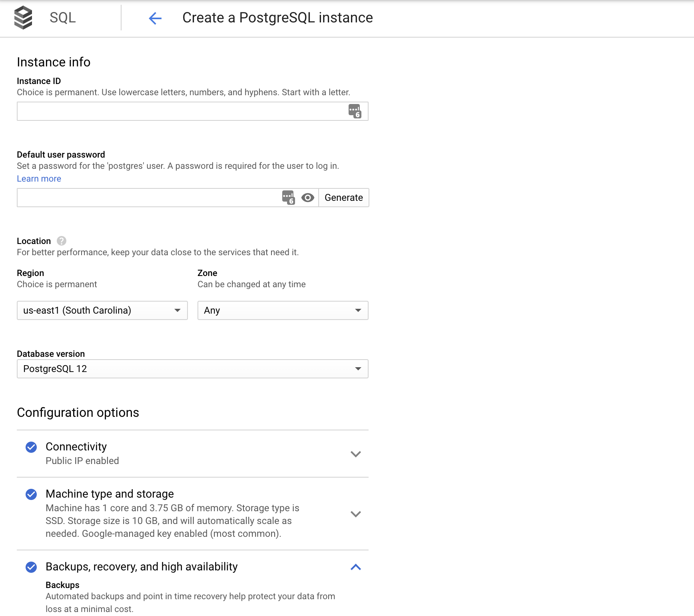694x616 pixels.
Task: Click password manager icon in Instance ID field
Action: tap(355, 111)
